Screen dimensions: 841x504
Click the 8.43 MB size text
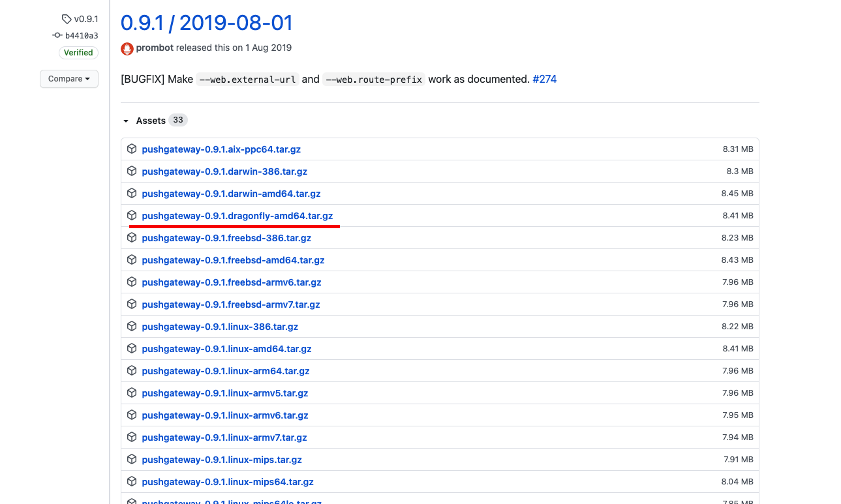coord(737,260)
